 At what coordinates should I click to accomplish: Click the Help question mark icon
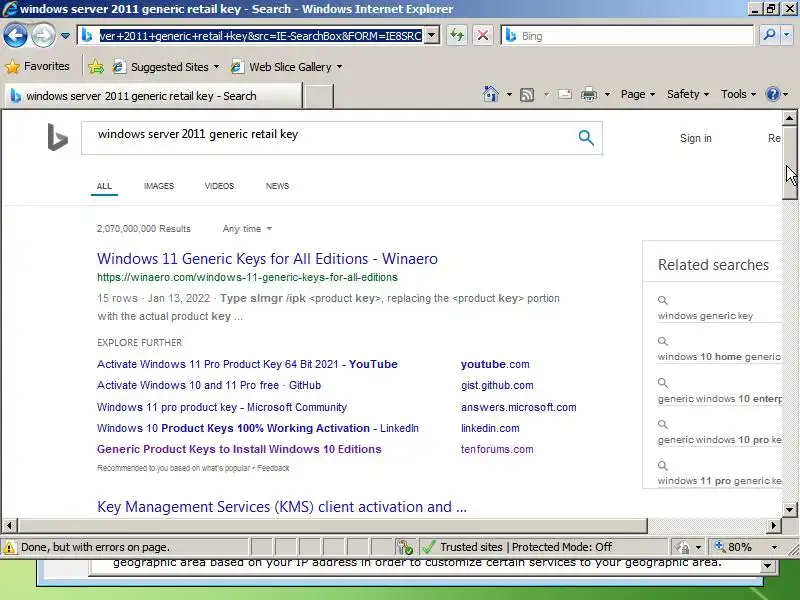click(x=773, y=94)
